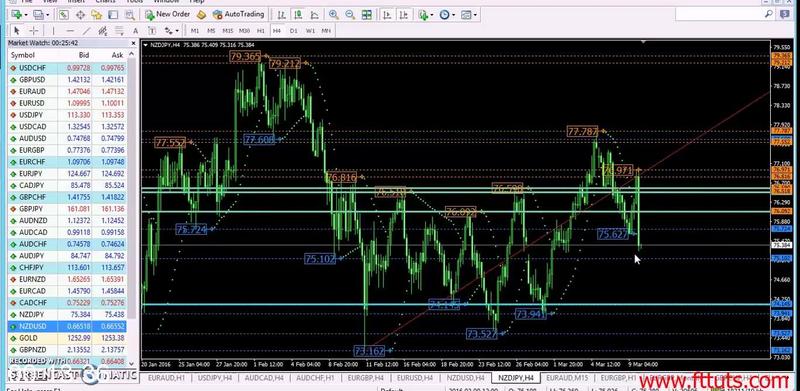Switch to the AUDCAD,H4 chart tab
Viewport: 800px width, 391px height.
pyautogui.click(x=264, y=378)
